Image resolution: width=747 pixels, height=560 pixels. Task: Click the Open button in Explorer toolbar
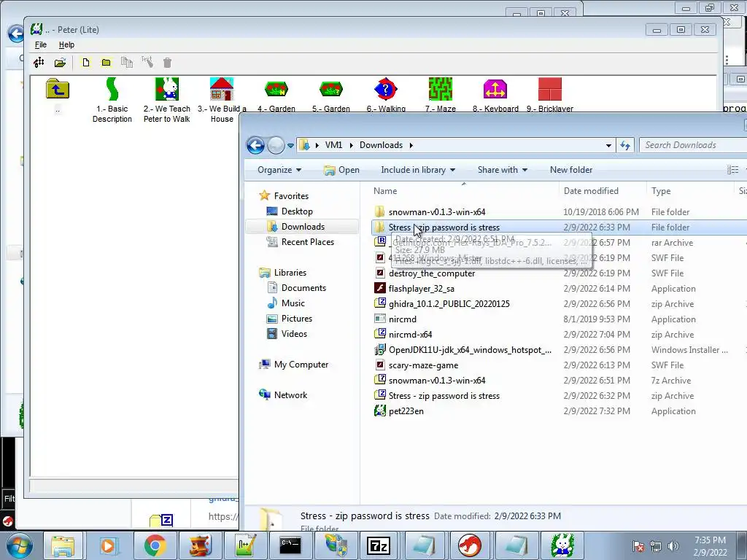(x=341, y=170)
